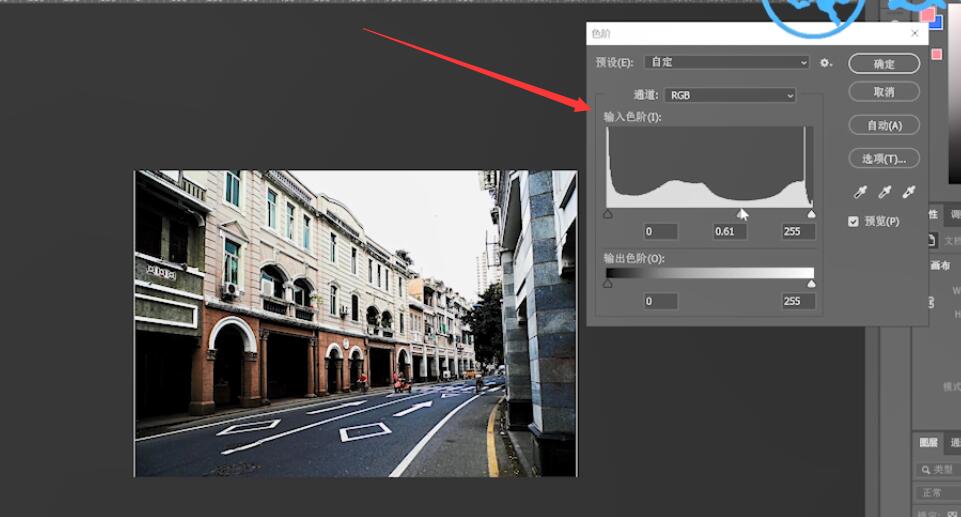Open the 选项(T)... options button
This screenshot has height=517, width=961.
(x=884, y=159)
